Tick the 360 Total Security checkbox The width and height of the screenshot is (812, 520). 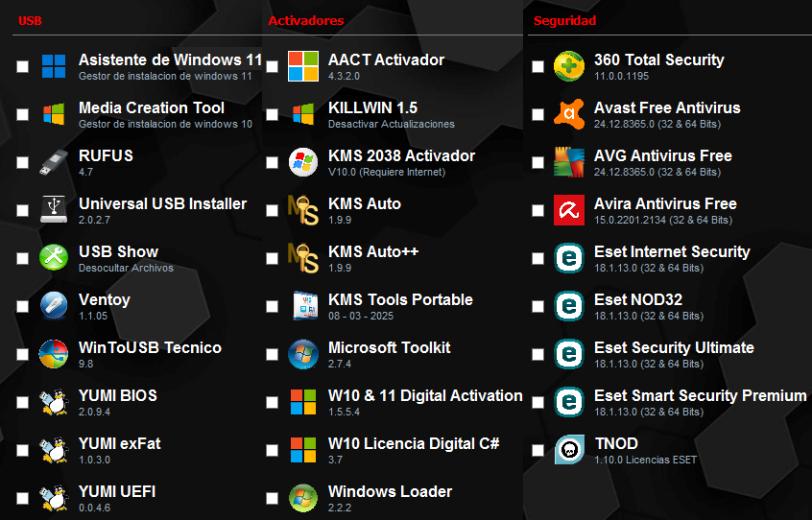[538, 67]
